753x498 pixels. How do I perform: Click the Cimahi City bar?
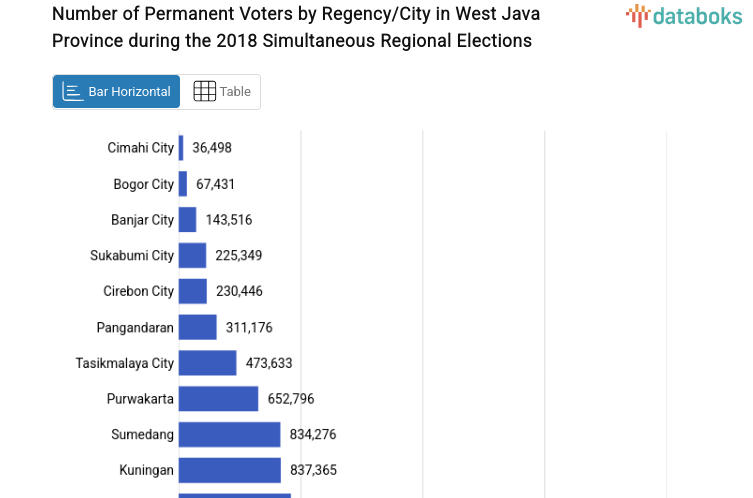point(181,148)
